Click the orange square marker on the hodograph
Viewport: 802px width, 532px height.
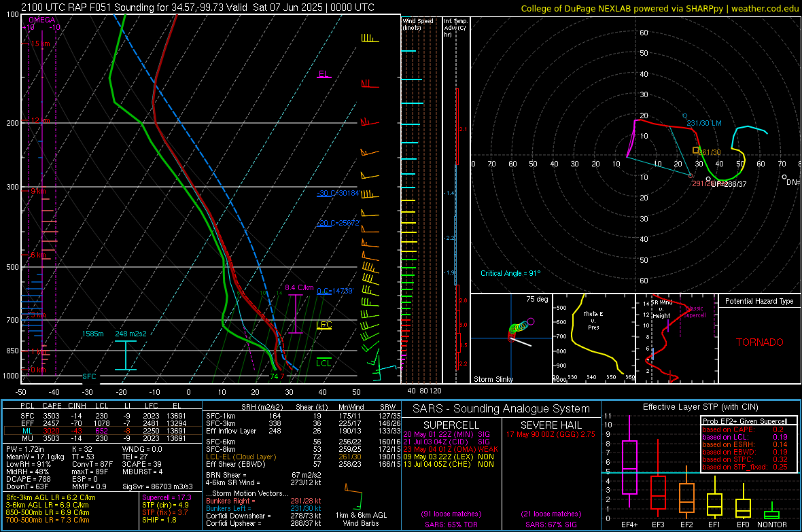695,150
